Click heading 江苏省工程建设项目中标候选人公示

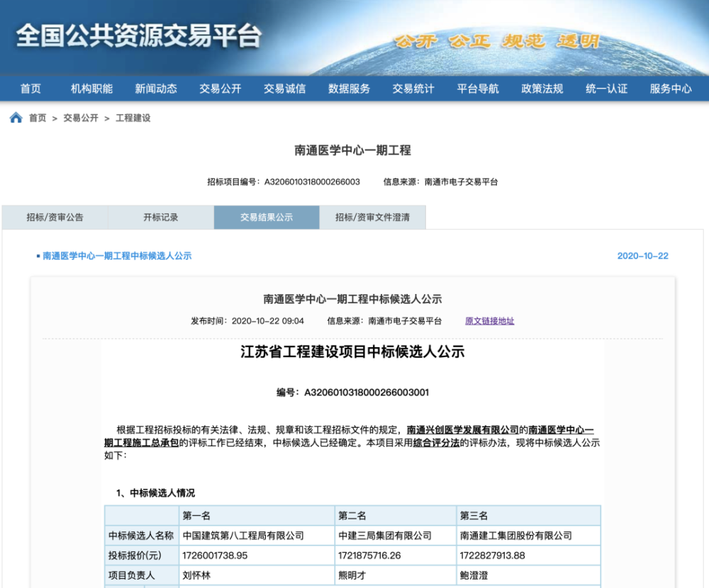pyautogui.click(x=352, y=351)
